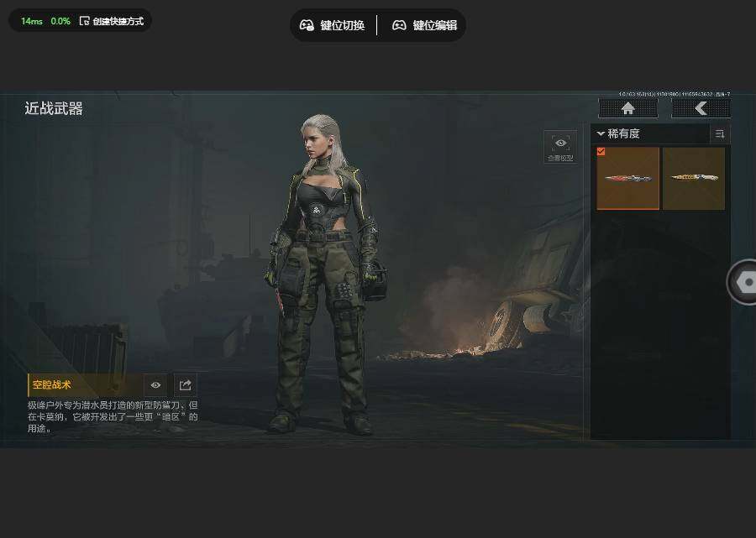The height and width of the screenshot is (538, 756).
Task: Click the back arrow button
Action: tap(701, 108)
